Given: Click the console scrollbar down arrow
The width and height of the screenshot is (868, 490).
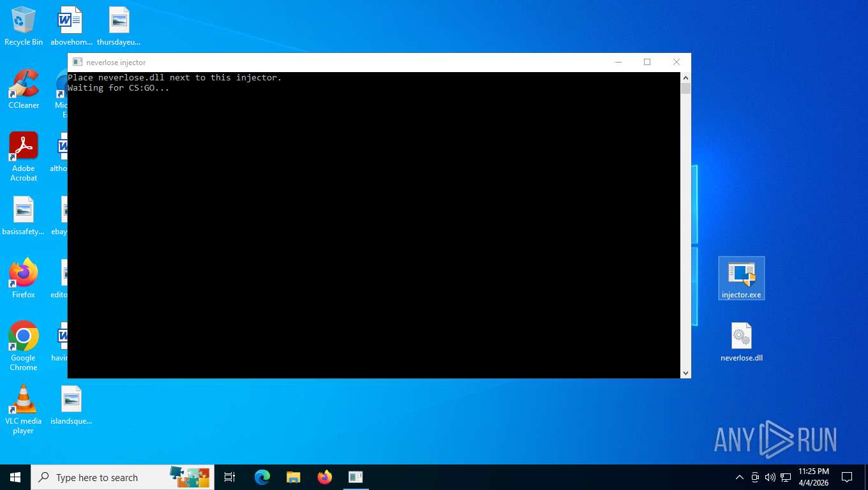Looking at the screenshot, I should click(x=685, y=373).
